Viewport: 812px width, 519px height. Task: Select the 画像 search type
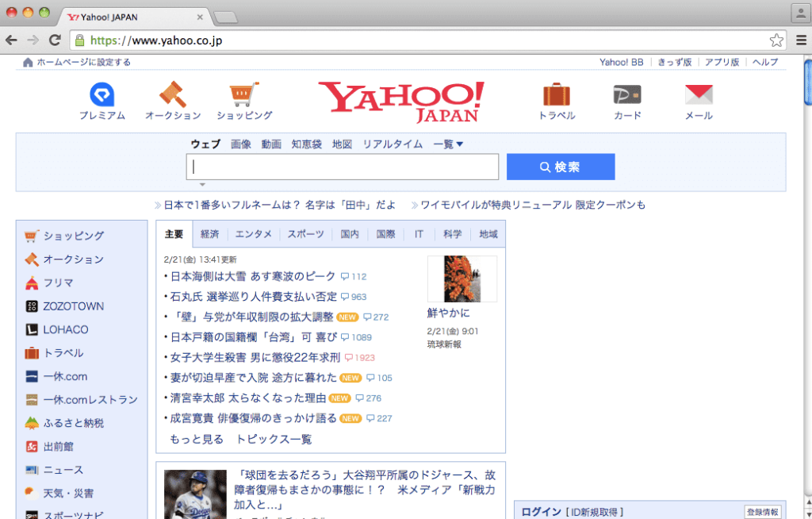(241, 144)
